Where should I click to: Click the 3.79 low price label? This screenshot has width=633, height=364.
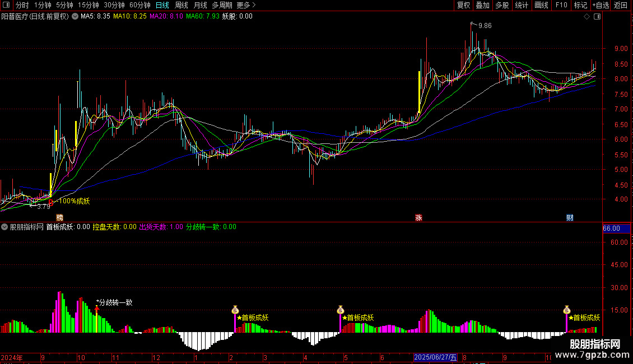(43, 207)
